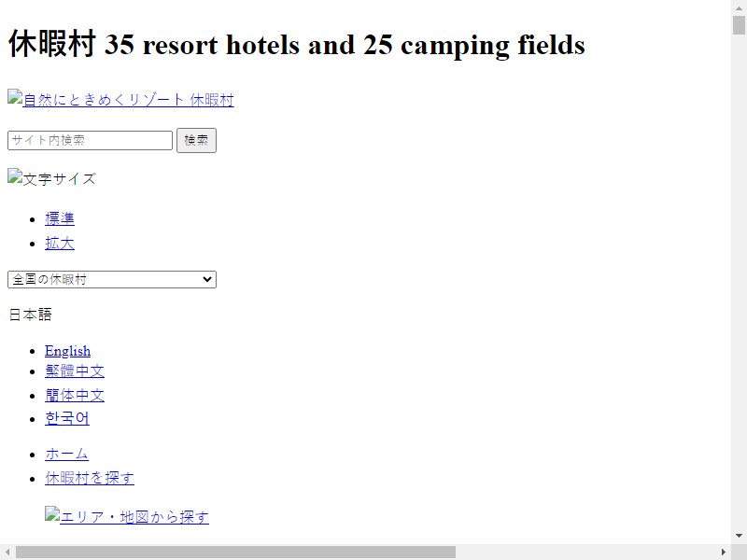Click the vertical scrollbar down arrow
Image resolution: width=747 pixels, height=560 pixels.
pyautogui.click(x=739, y=536)
